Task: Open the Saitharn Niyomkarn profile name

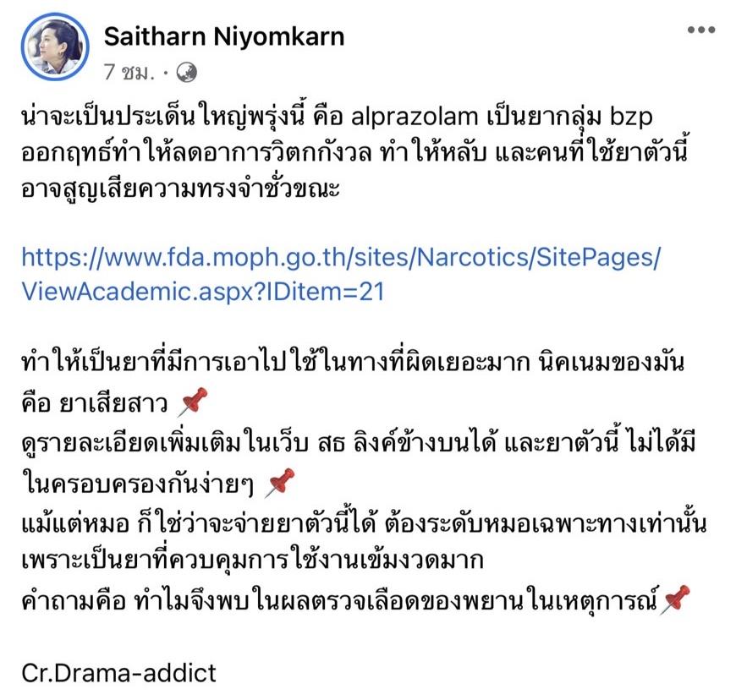Action: [224, 36]
